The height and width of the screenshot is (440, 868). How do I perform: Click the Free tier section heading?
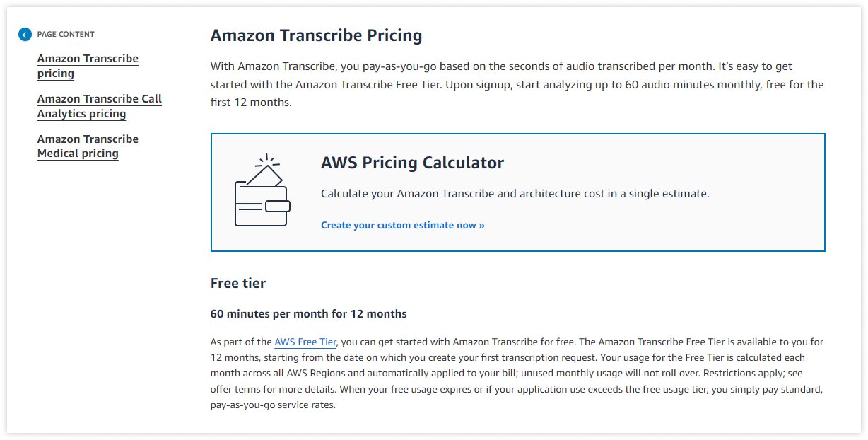(x=237, y=283)
